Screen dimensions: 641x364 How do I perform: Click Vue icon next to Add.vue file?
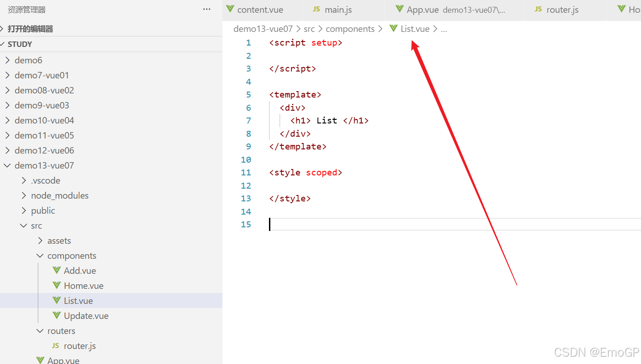[x=57, y=270]
